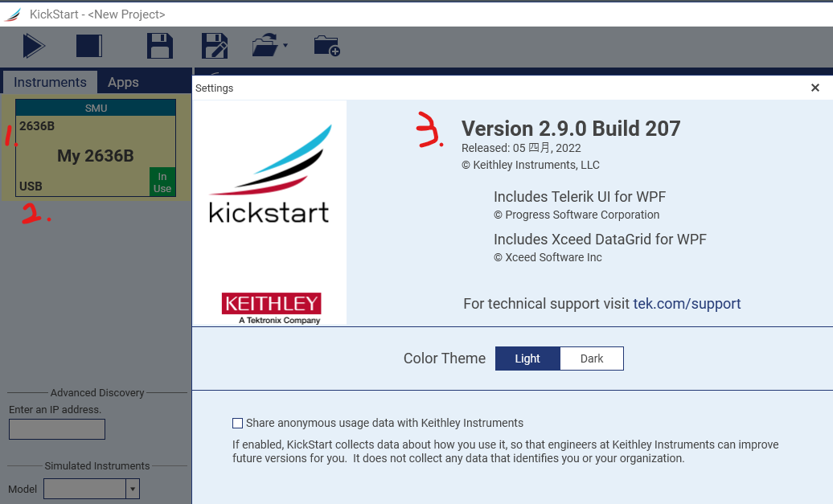Open the Model dropdown under Simulated Instruments
Screen dimensions: 833x504
(131, 489)
